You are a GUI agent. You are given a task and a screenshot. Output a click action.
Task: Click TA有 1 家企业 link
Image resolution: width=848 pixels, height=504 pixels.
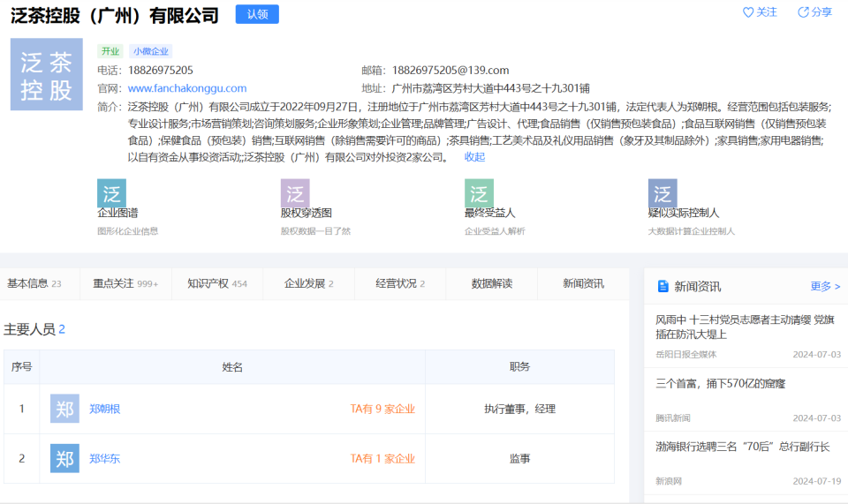(x=382, y=459)
